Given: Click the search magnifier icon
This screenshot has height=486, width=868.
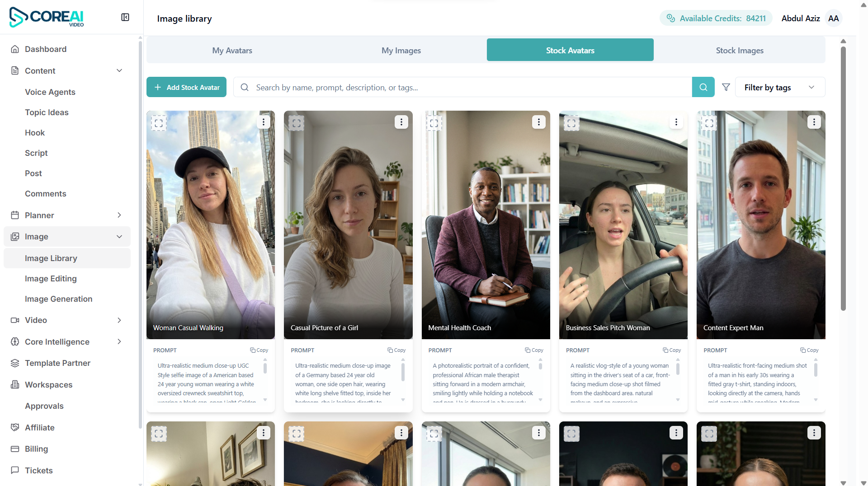Looking at the screenshot, I should coord(703,87).
